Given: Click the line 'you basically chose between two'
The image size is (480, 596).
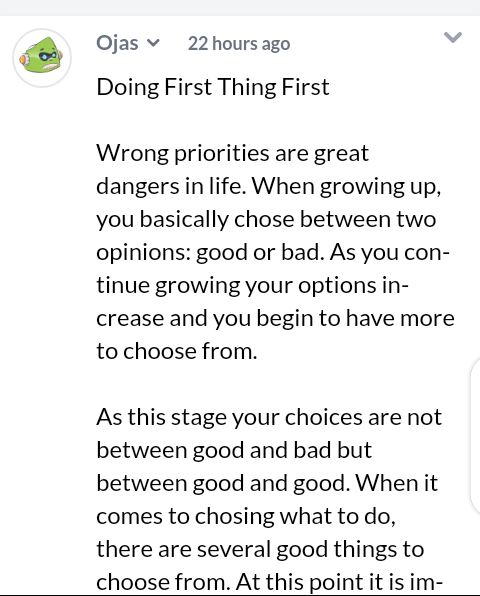Looking at the screenshot, I should pyautogui.click(x=266, y=219).
